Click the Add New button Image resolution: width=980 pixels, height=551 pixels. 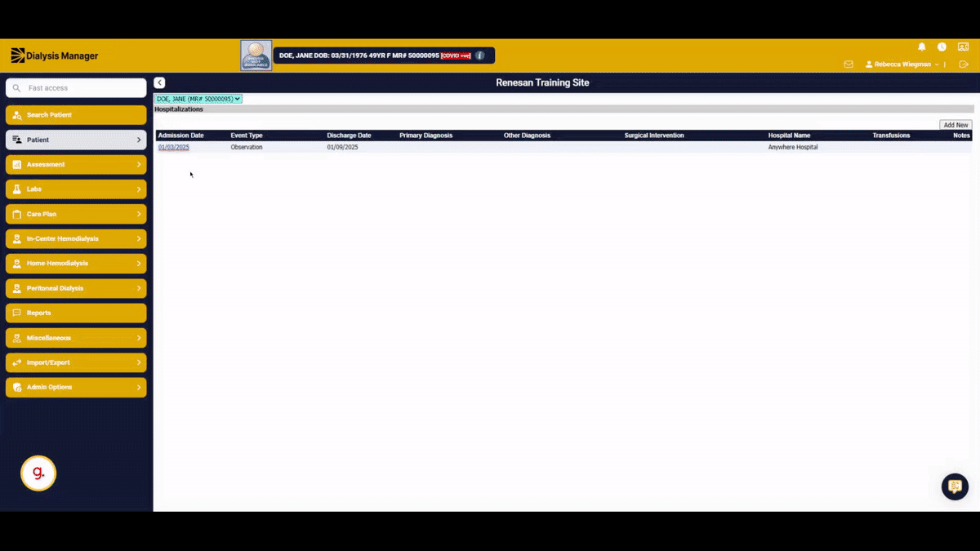[x=955, y=125]
